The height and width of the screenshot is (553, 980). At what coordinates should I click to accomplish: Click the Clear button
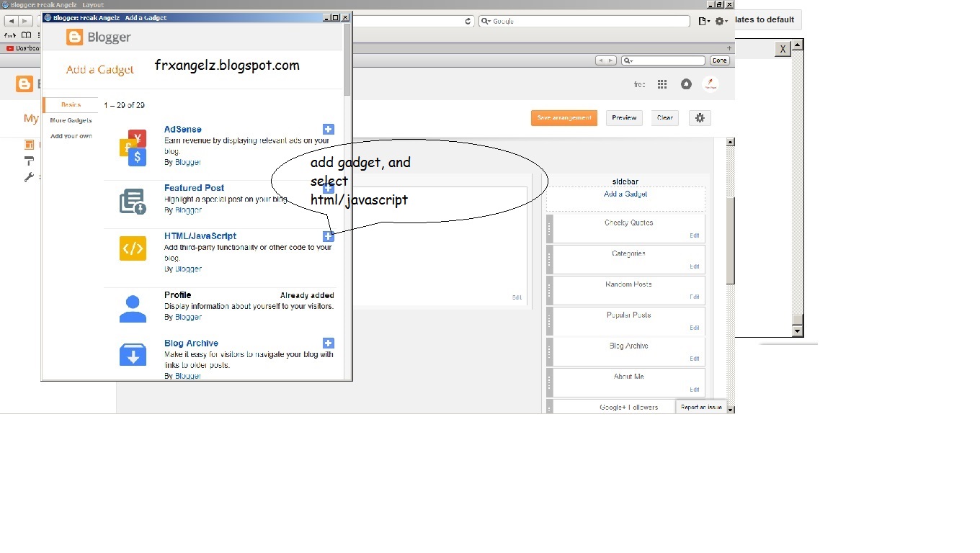(664, 118)
